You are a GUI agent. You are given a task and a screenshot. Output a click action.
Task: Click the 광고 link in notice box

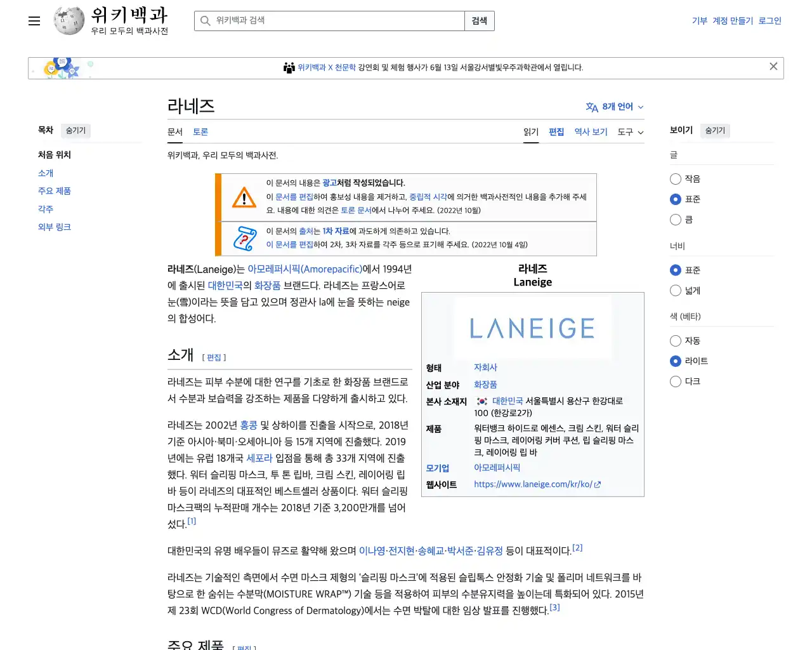[x=329, y=183]
